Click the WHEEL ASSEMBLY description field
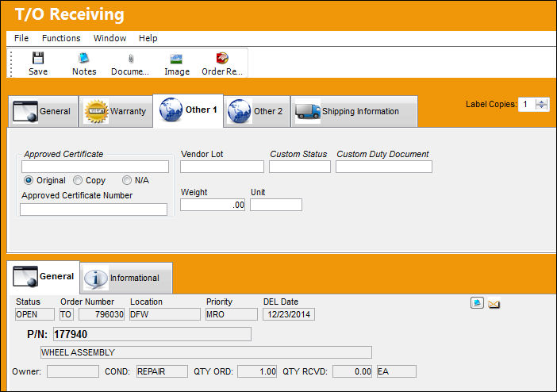This screenshot has width=557, height=392. coord(206,352)
